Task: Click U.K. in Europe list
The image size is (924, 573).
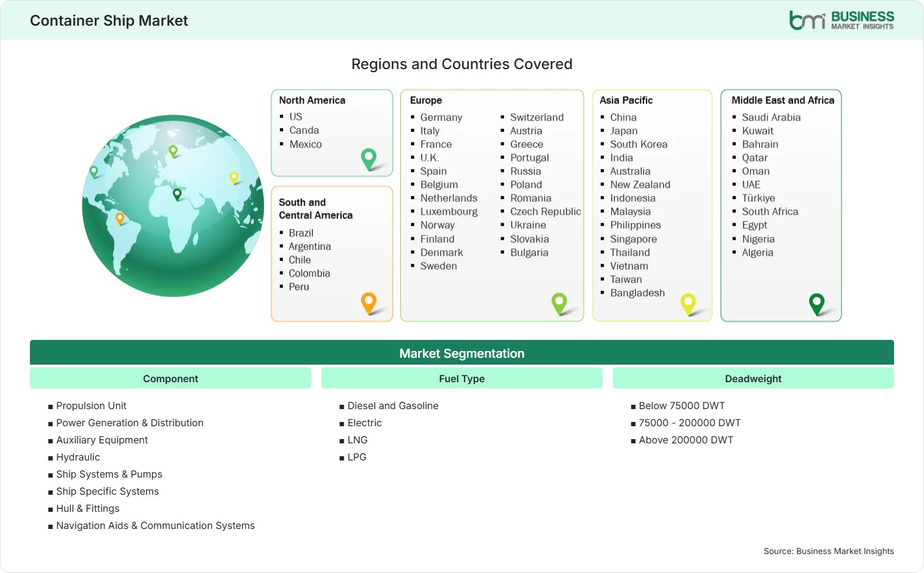Action: pos(430,158)
